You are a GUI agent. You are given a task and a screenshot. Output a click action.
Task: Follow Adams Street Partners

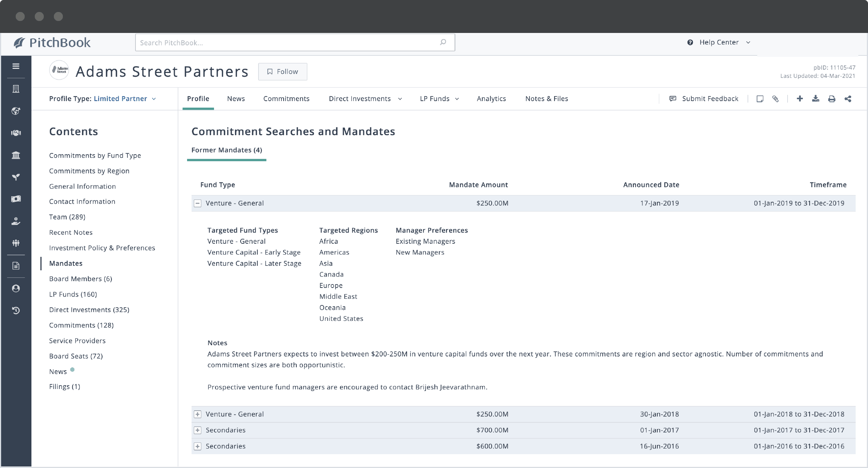282,72
